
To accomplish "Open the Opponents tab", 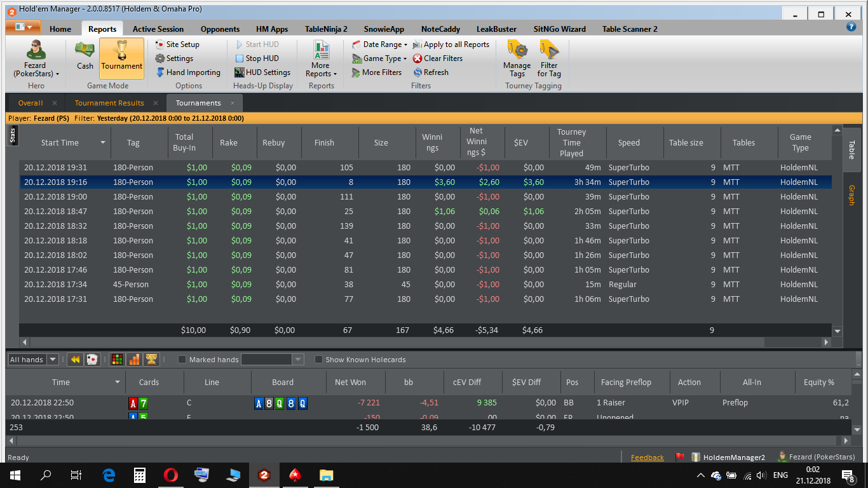I will [x=220, y=29].
